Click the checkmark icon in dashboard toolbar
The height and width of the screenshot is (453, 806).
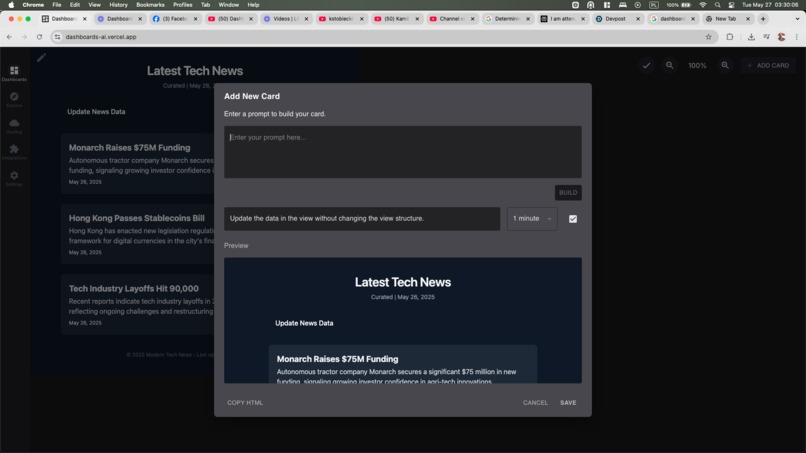pyautogui.click(x=646, y=65)
